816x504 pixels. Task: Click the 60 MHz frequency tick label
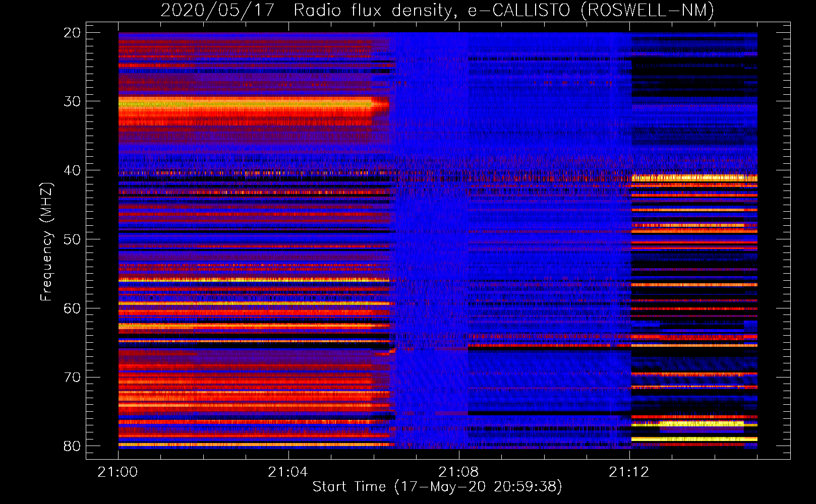click(x=72, y=308)
